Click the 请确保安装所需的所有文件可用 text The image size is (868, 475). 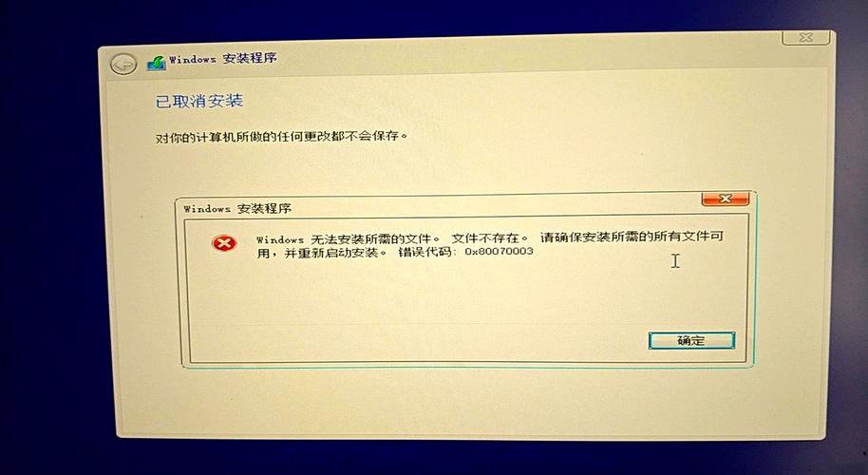point(632,237)
